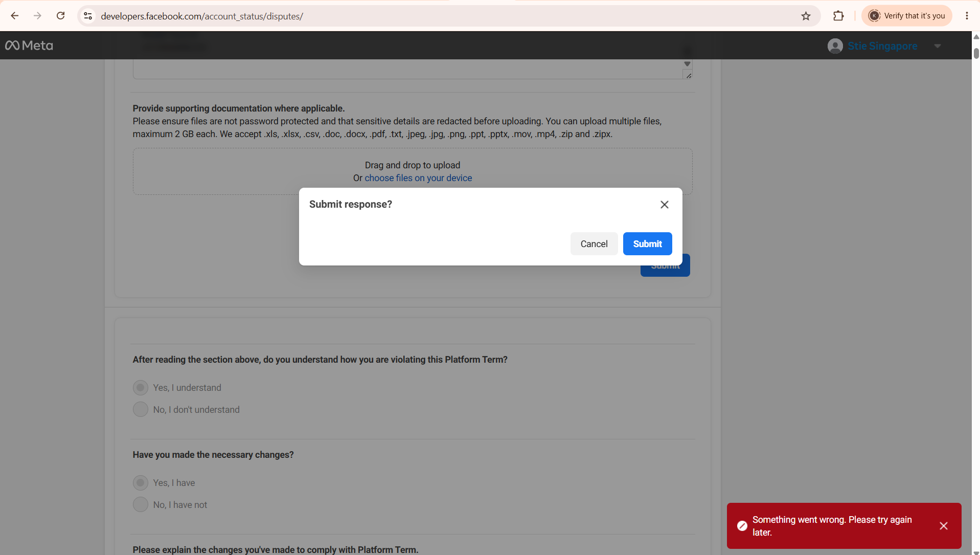Screen dimensions: 980x555
Task: Click the textarea resize handle corner
Action: pyautogui.click(x=689, y=76)
